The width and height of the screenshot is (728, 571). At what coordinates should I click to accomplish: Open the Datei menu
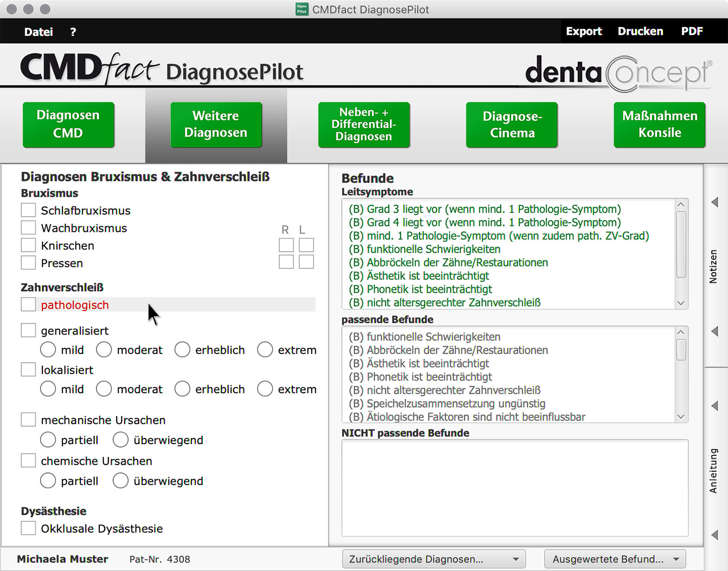click(38, 32)
